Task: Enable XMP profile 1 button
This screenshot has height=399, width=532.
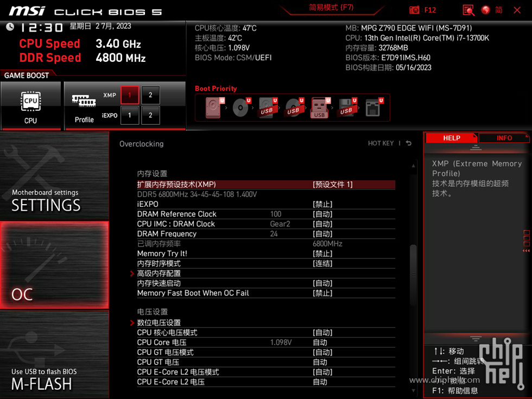Action: click(130, 95)
